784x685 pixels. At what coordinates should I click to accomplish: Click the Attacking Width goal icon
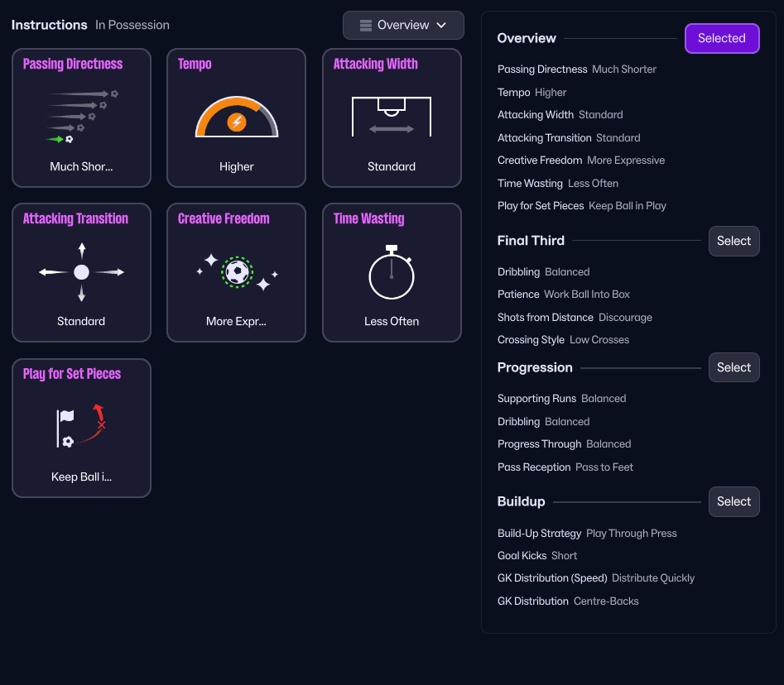392,117
